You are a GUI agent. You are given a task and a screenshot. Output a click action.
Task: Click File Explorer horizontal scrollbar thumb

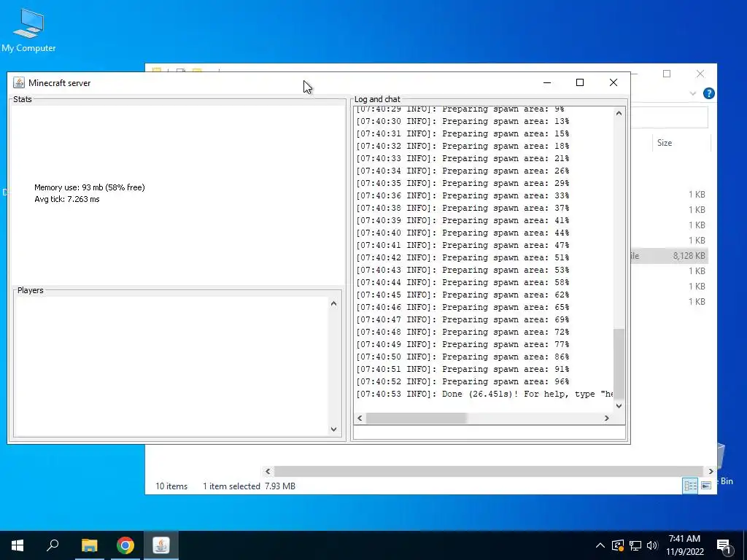point(489,471)
